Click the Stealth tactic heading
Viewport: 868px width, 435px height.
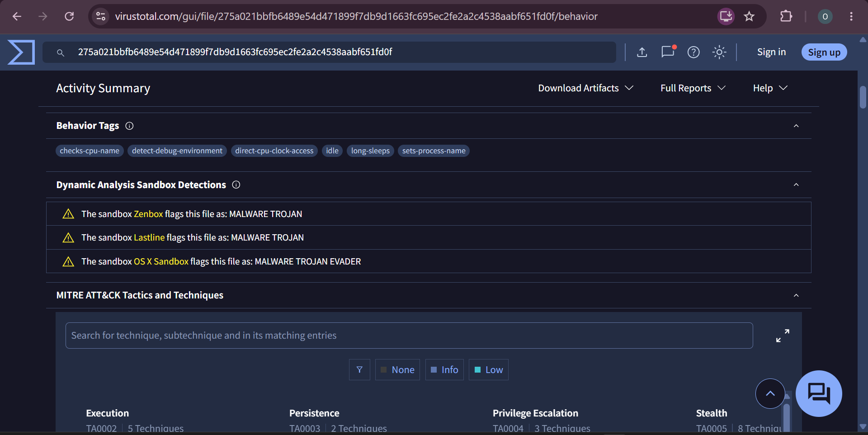712,413
